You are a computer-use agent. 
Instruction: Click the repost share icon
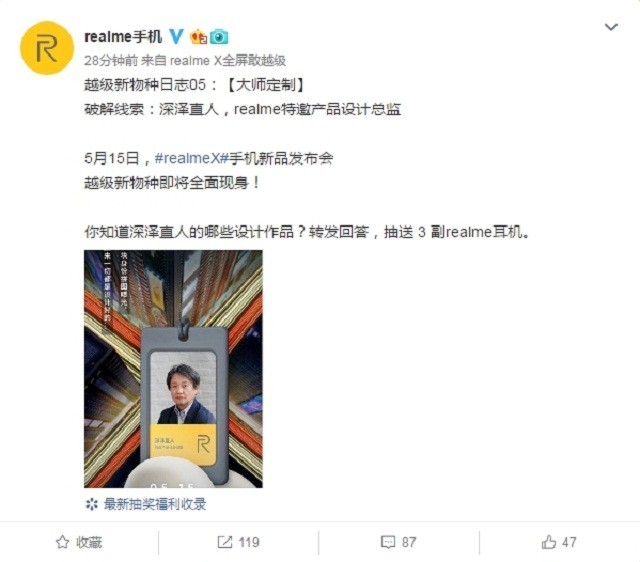pyautogui.click(x=224, y=542)
